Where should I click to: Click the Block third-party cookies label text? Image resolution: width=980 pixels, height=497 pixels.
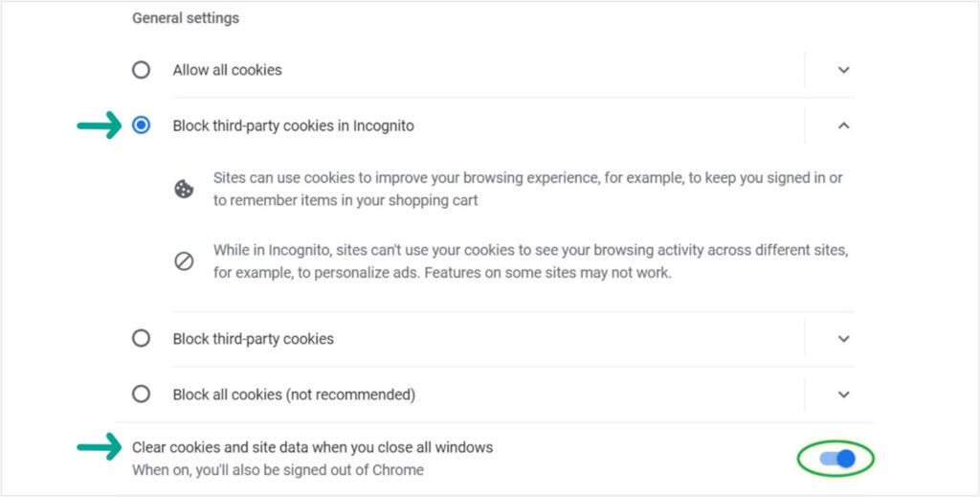click(253, 339)
